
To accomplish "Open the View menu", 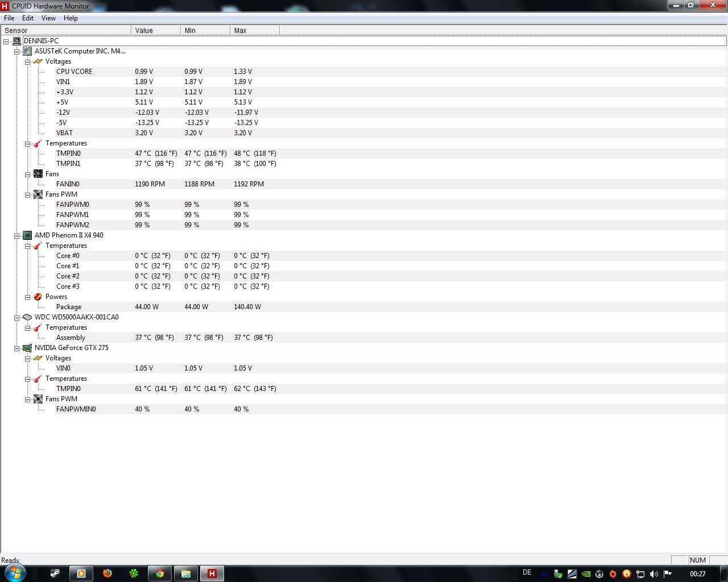I will (x=49, y=18).
